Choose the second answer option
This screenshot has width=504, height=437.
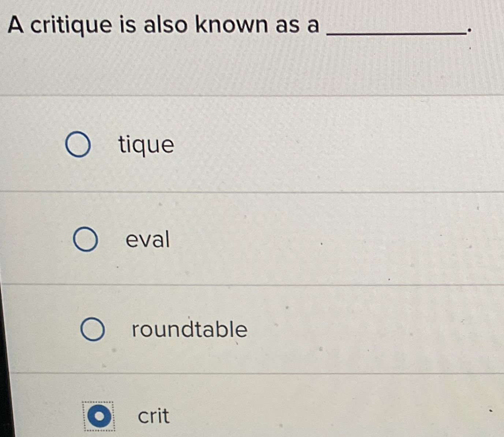(87, 239)
